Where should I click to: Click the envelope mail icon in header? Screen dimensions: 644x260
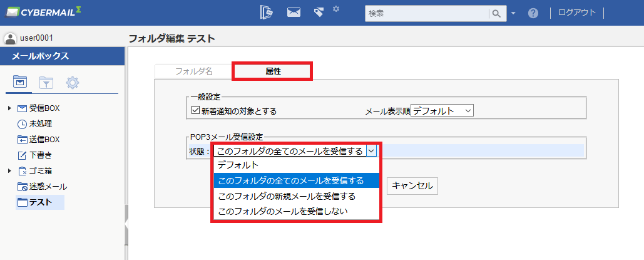click(294, 13)
